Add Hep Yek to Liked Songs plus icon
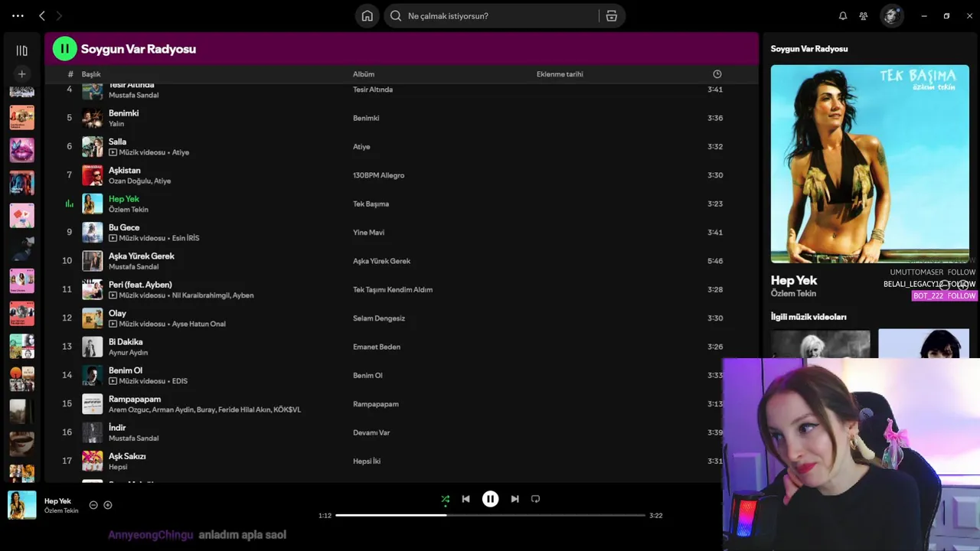 108,505
